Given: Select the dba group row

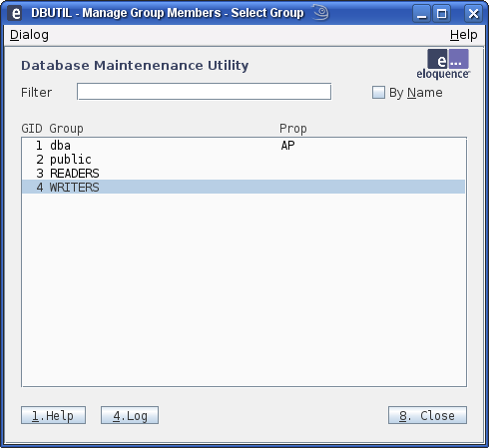Looking at the screenshot, I should point(244,146).
